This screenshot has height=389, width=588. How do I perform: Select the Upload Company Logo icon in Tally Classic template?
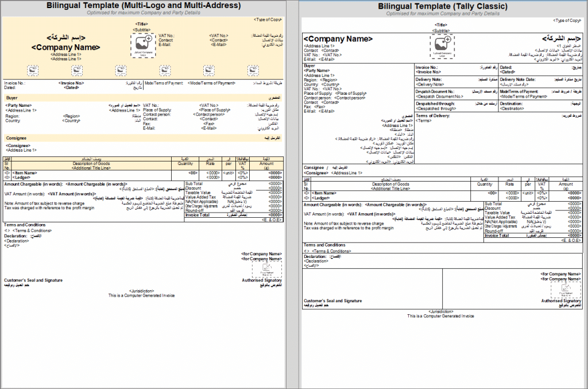tap(442, 47)
